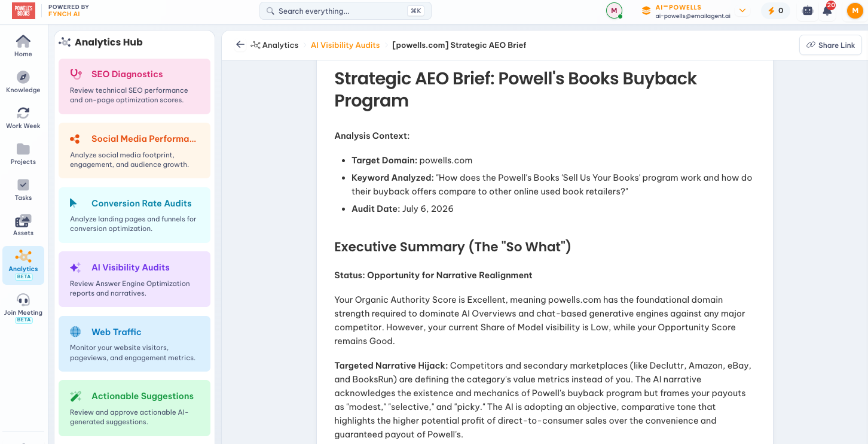Click the Executive Summary heading
Image resolution: width=868 pixels, height=444 pixels.
[x=453, y=247]
